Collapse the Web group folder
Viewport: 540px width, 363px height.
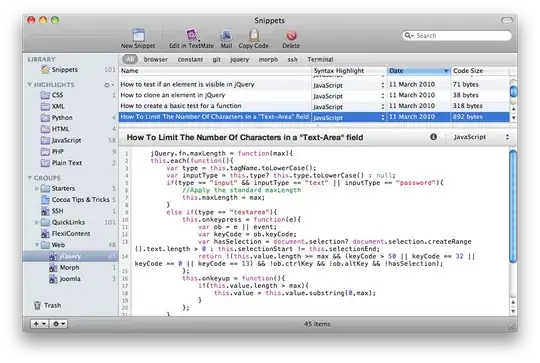[x=37, y=245]
